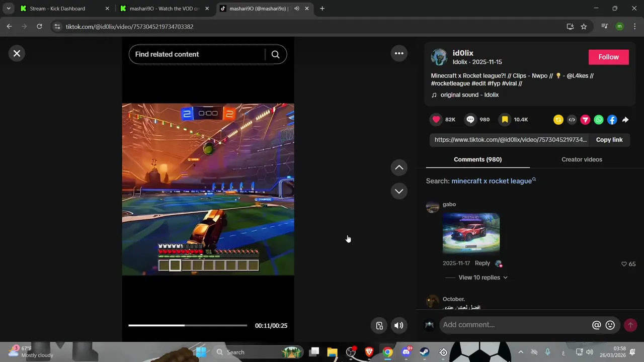Open Discord from taskbar

tap(406, 352)
